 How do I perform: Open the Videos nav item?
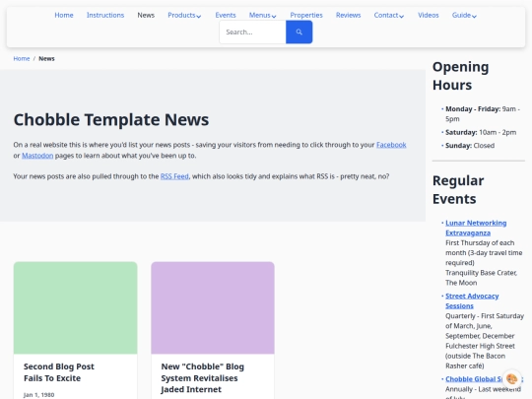click(429, 15)
